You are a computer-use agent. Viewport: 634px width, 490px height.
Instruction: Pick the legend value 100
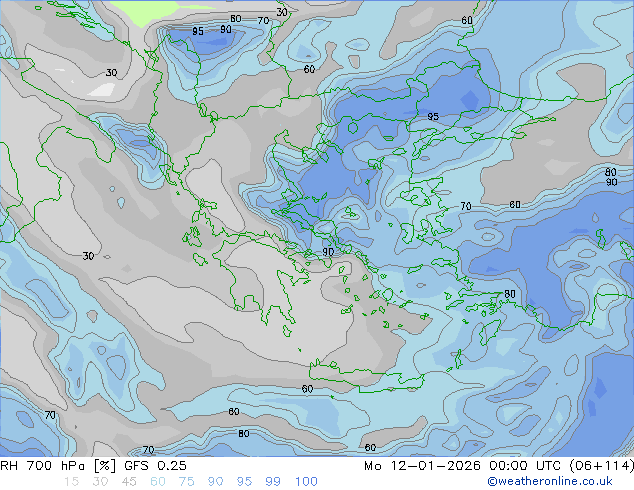tap(306, 482)
